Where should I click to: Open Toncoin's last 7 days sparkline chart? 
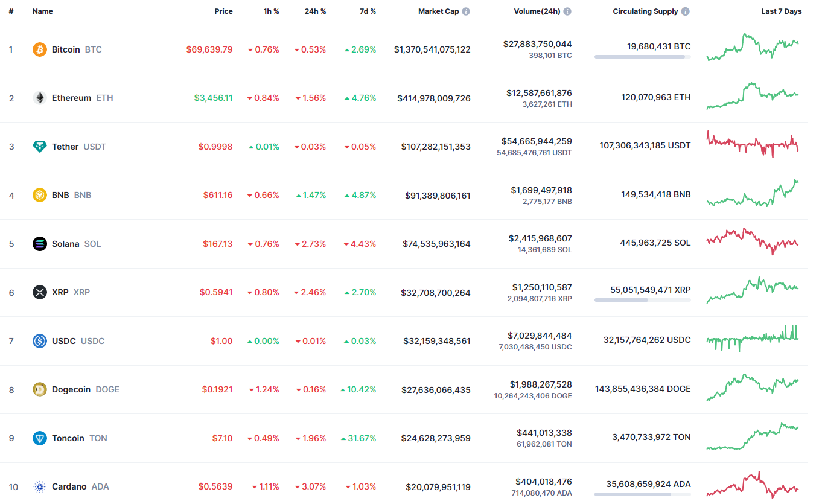coord(753,436)
